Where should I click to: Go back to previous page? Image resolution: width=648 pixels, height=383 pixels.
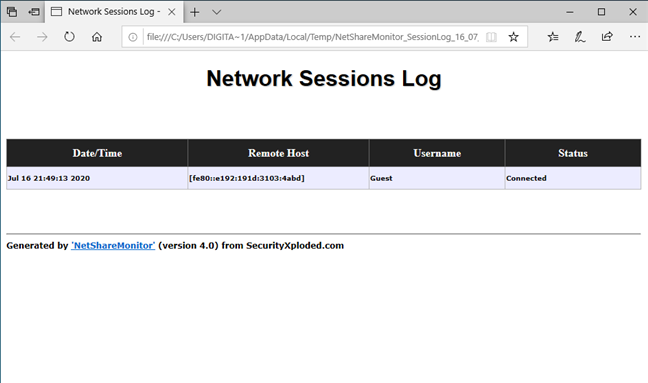click(x=15, y=37)
